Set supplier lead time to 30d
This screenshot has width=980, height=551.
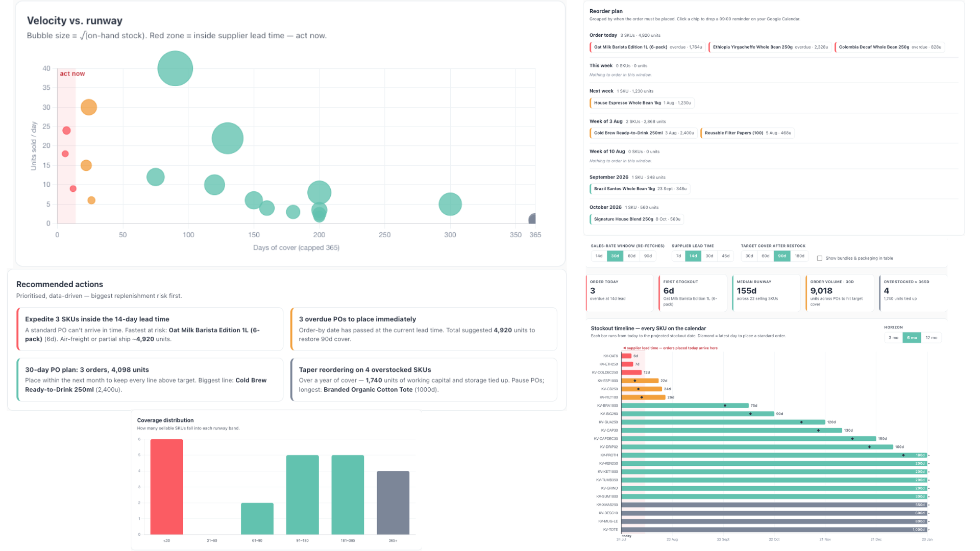coord(709,256)
